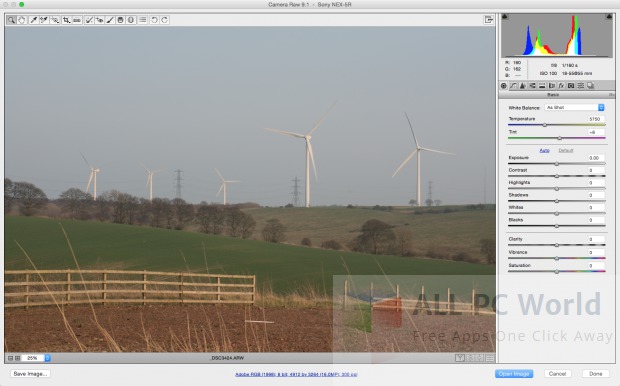Toggle shadow clipping warning on histogram
Screen dimensions: 620x386
point(505,17)
